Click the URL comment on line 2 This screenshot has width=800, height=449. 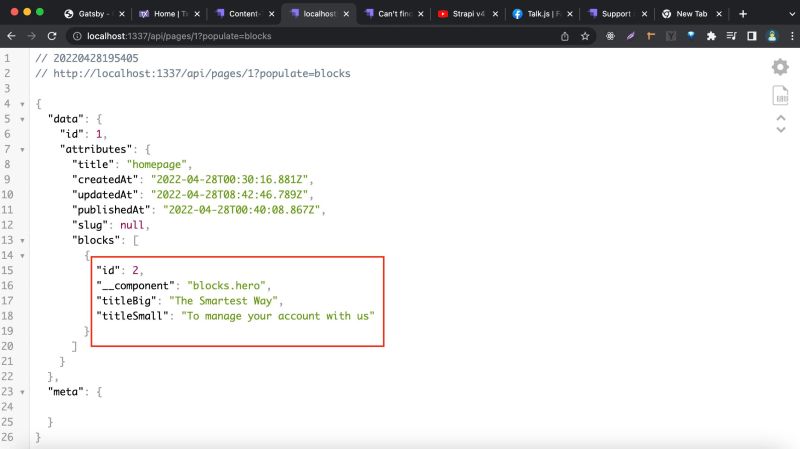click(193, 73)
